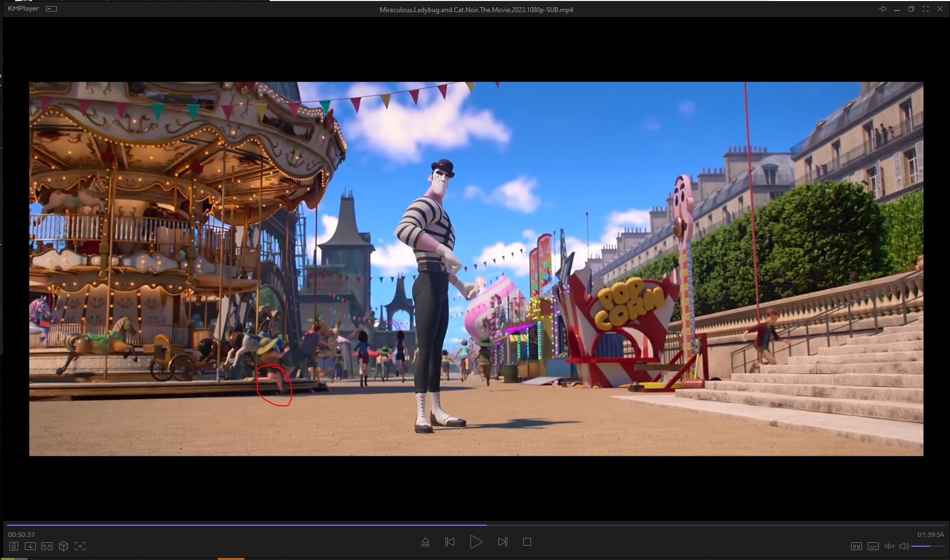Image resolution: width=950 pixels, height=560 pixels.
Task: Skip to the next track
Action: pyautogui.click(x=502, y=542)
